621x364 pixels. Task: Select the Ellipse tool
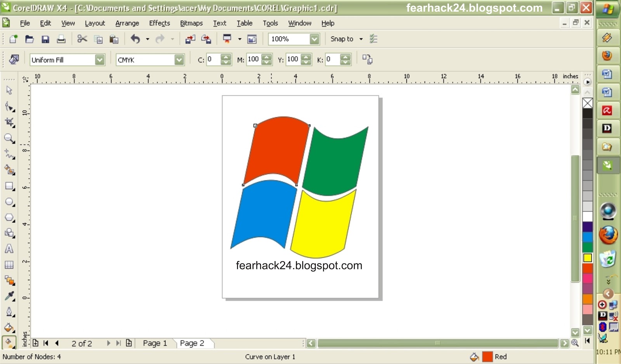pyautogui.click(x=9, y=202)
